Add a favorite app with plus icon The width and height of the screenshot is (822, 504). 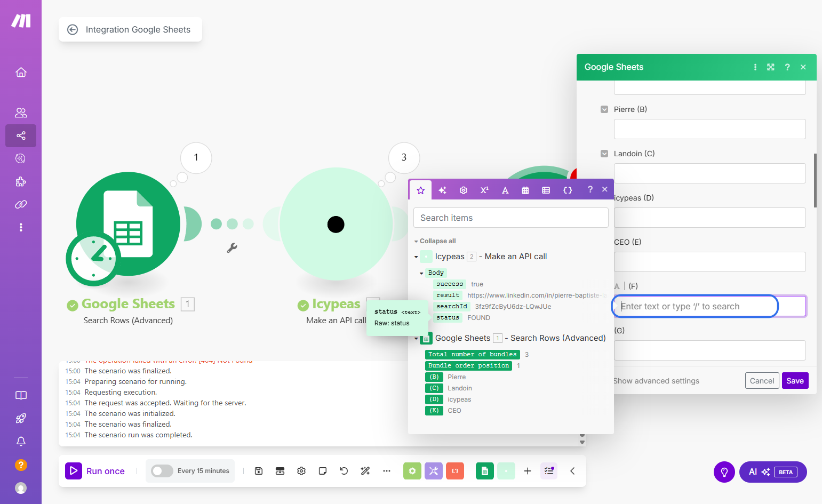528,471
